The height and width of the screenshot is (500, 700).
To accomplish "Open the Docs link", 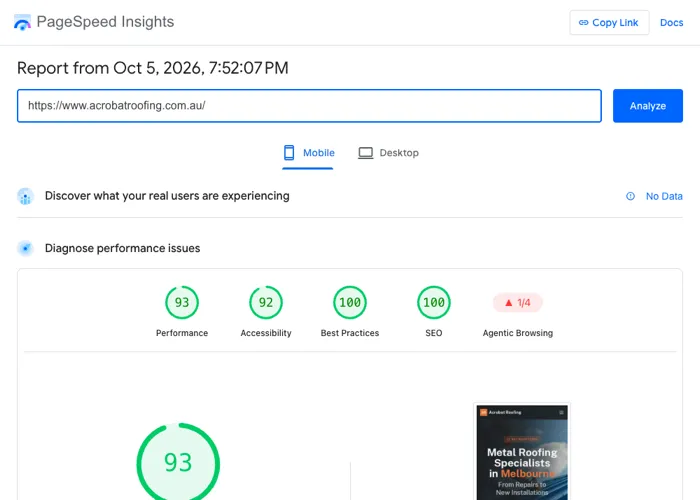I will coord(671,22).
